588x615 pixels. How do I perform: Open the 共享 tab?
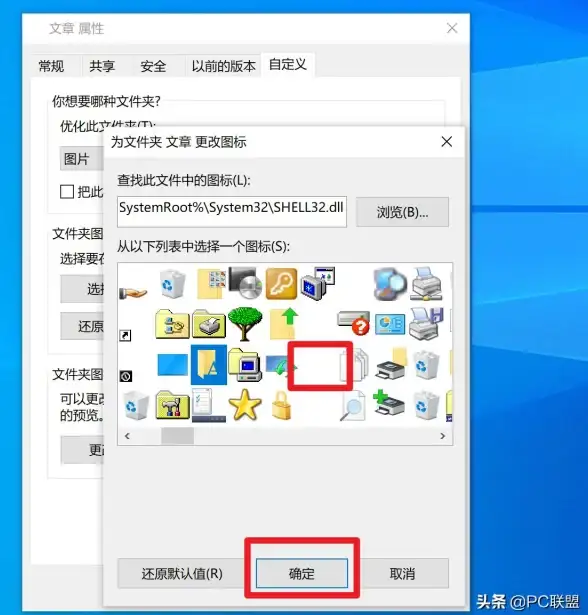point(102,66)
